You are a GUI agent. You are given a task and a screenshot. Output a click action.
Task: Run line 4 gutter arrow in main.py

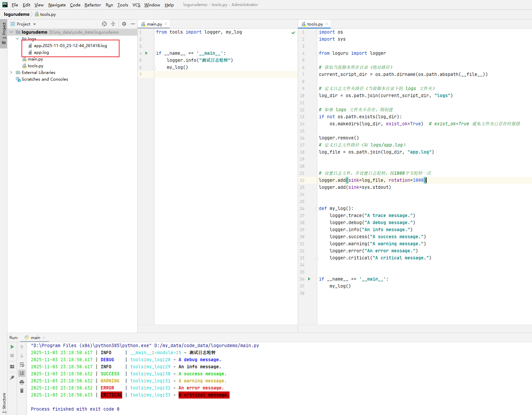[146, 53]
